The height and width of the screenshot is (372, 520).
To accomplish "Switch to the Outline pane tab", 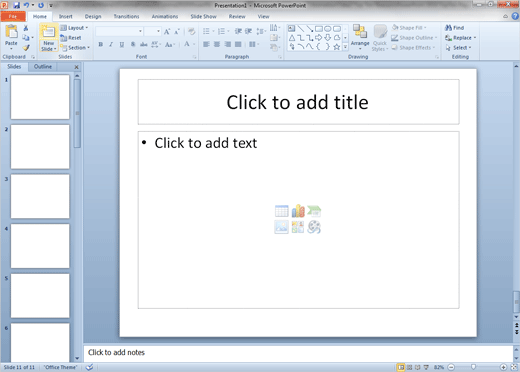I will click(x=43, y=67).
